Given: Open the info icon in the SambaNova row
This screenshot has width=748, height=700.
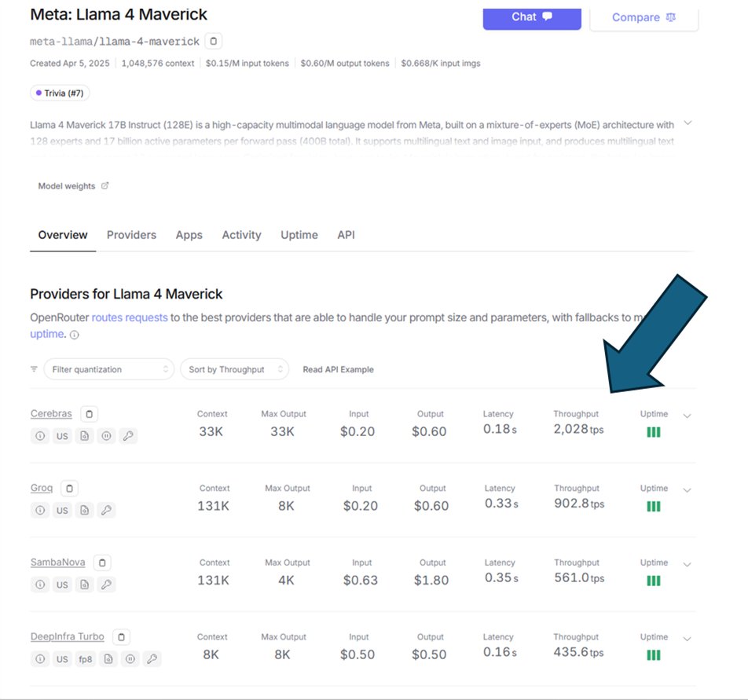Looking at the screenshot, I should tap(40, 585).
